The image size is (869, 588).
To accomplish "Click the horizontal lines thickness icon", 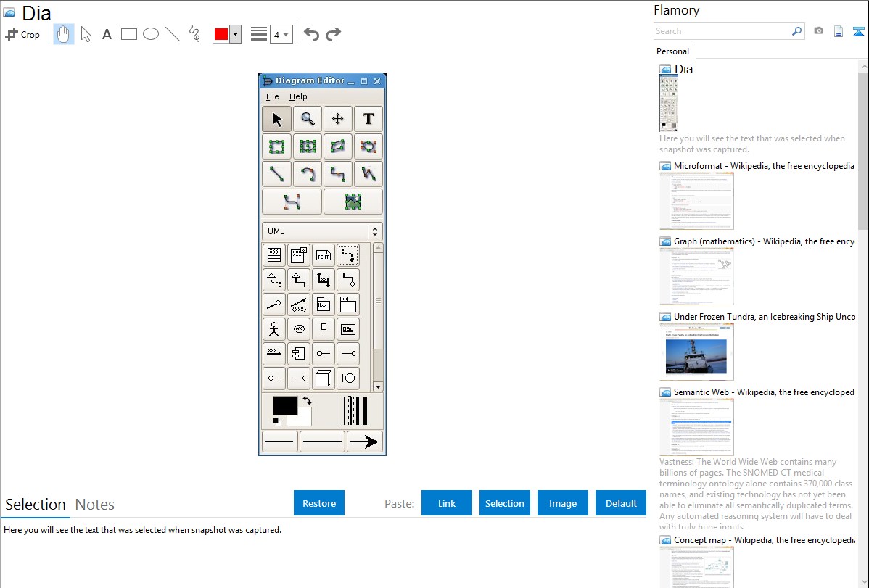I will [258, 34].
